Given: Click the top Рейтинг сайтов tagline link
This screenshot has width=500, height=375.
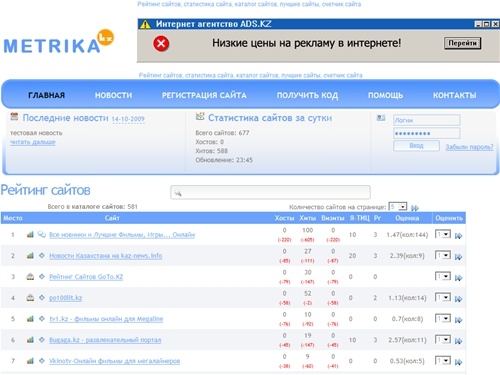Looking at the screenshot, I should pyautogui.click(x=249, y=4).
